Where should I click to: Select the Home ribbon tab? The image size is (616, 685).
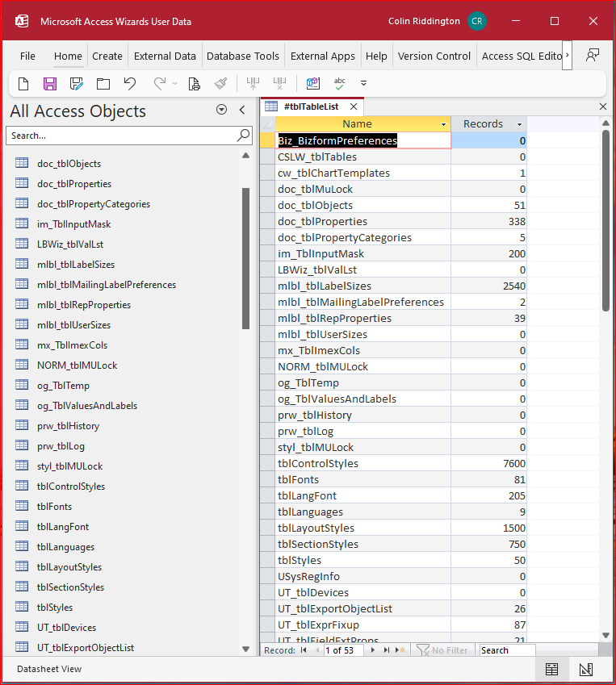(x=68, y=56)
